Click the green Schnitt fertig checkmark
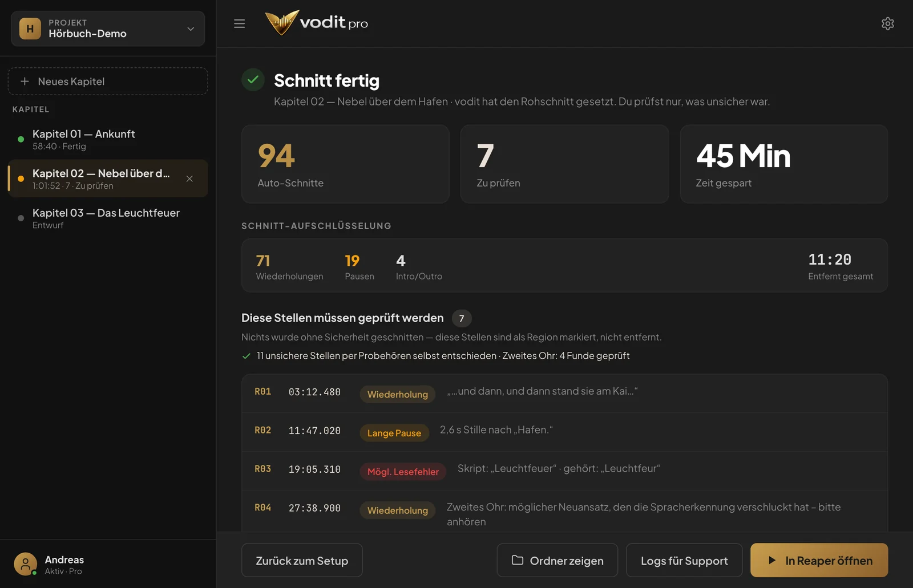This screenshot has width=913, height=588. coord(253,80)
